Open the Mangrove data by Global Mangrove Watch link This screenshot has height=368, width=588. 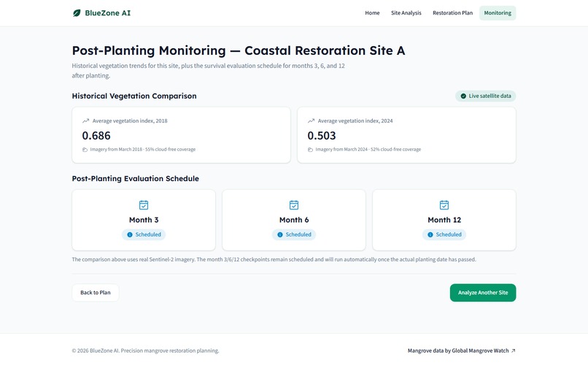(x=462, y=350)
